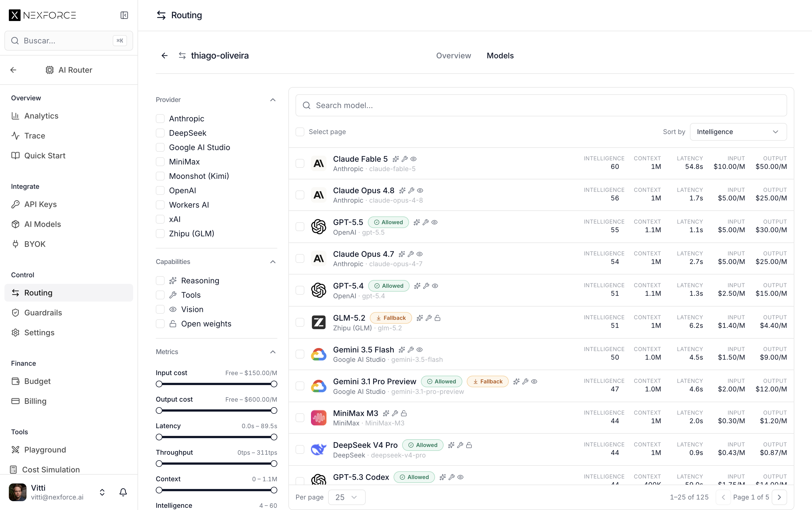Image resolution: width=812 pixels, height=510 pixels.
Task: Open the Playground tool link
Action: pyautogui.click(x=69, y=450)
